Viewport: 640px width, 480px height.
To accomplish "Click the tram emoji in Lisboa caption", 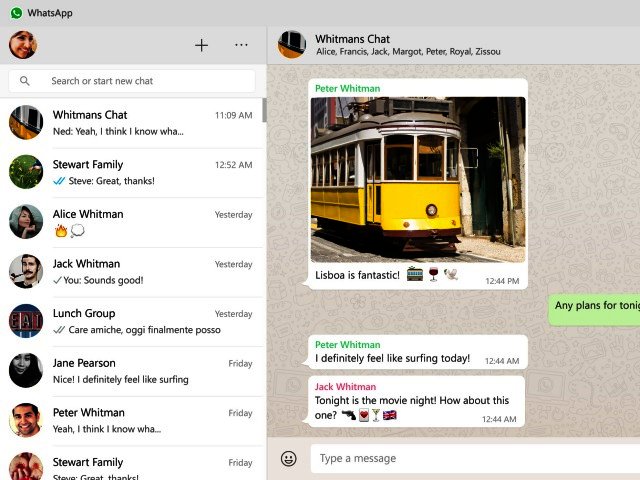I will pos(415,274).
